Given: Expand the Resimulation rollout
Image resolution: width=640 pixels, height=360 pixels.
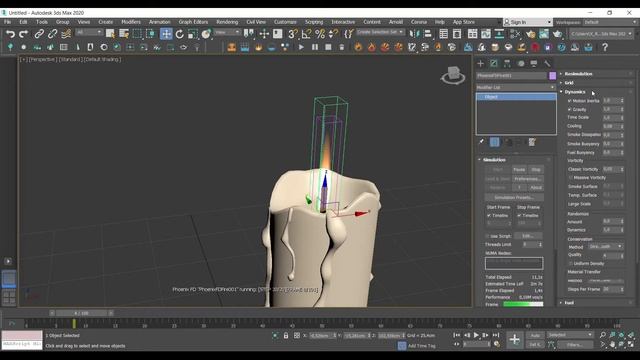Looking at the screenshot, I should coord(578,74).
